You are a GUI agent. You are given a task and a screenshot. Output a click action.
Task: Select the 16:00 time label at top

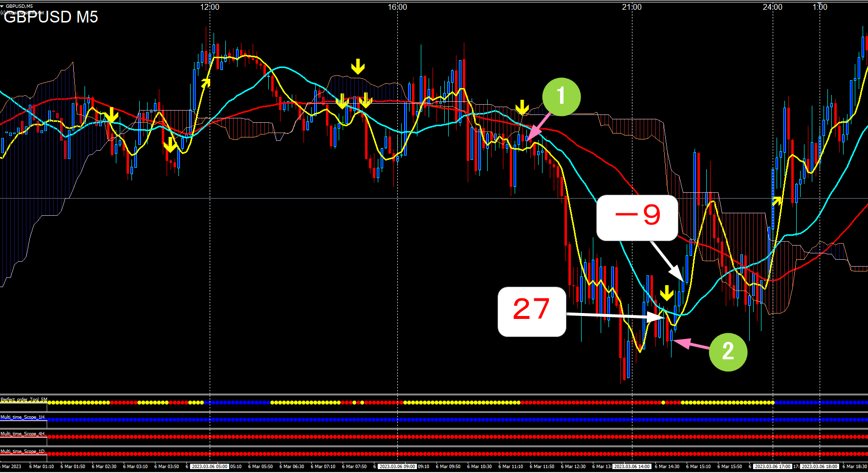pos(397,7)
